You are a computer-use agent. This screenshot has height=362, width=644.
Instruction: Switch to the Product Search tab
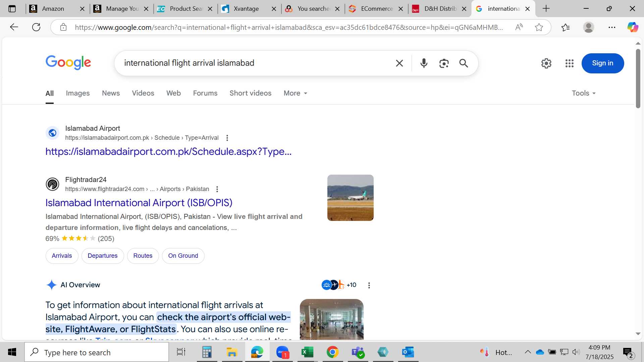[x=185, y=9]
